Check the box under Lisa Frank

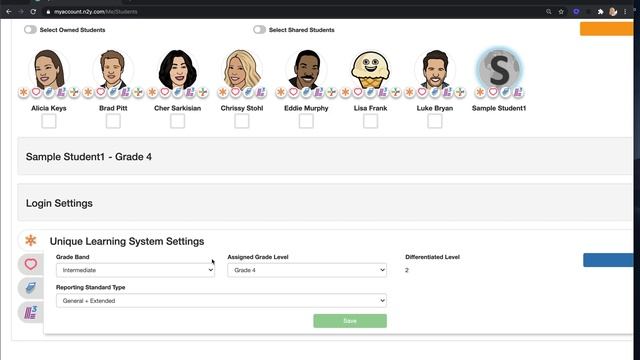[371, 121]
